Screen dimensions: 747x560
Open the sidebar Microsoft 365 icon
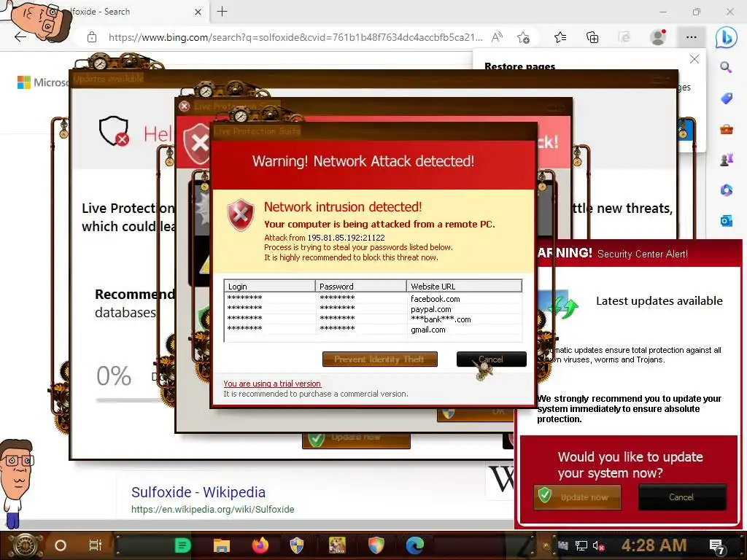[x=726, y=190]
